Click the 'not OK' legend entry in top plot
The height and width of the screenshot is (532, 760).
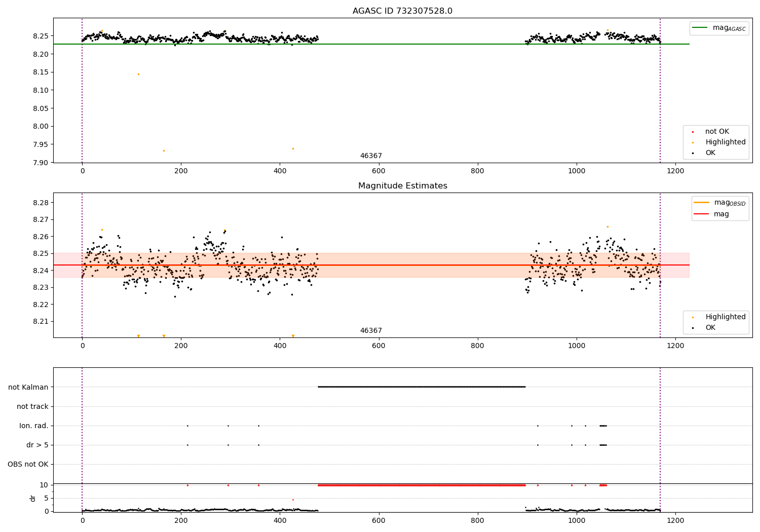click(x=711, y=132)
